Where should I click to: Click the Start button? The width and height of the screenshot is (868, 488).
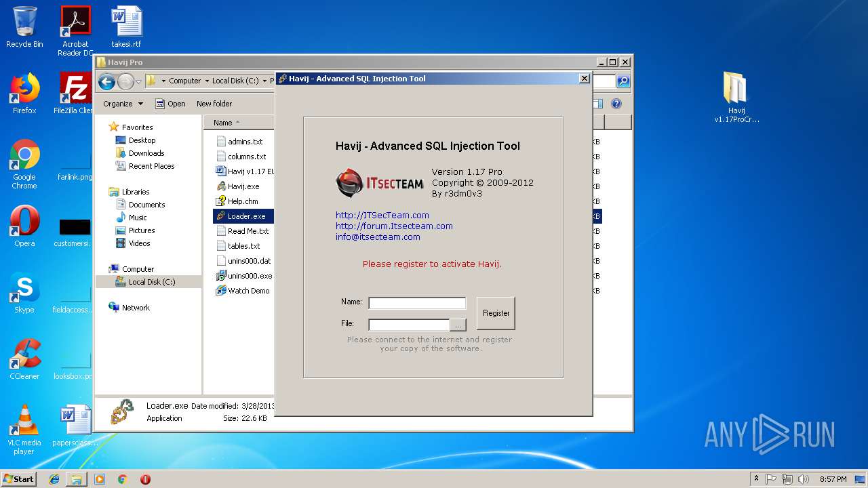coord(18,479)
